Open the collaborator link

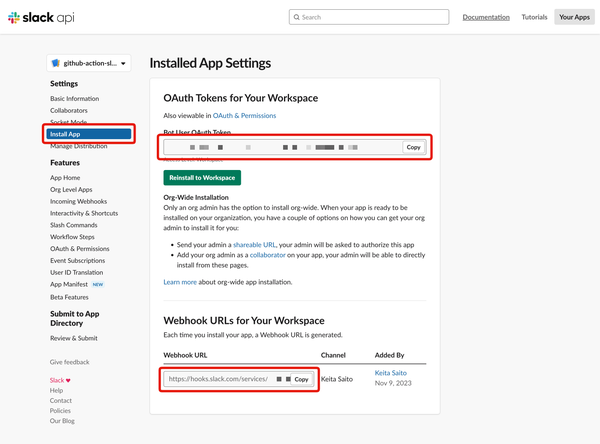point(267,255)
